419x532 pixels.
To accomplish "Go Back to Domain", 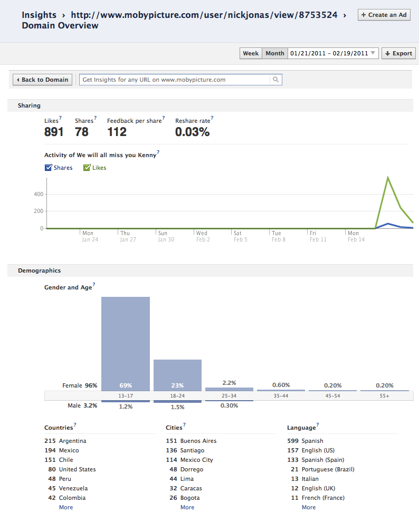I will pyautogui.click(x=42, y=80).
